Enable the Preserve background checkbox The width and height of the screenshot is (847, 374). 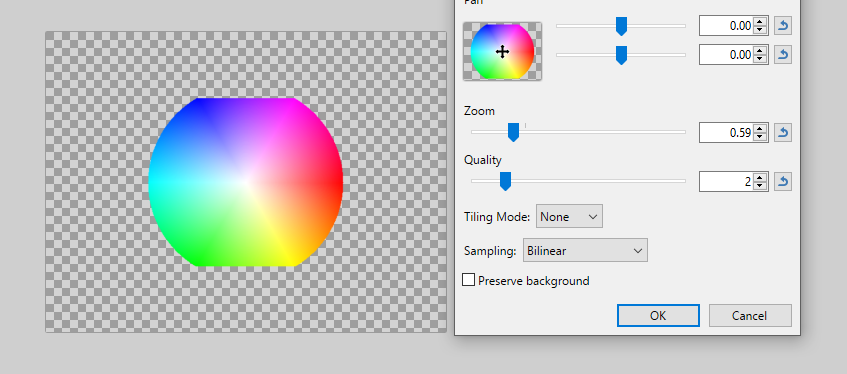[x=469, y=280]
